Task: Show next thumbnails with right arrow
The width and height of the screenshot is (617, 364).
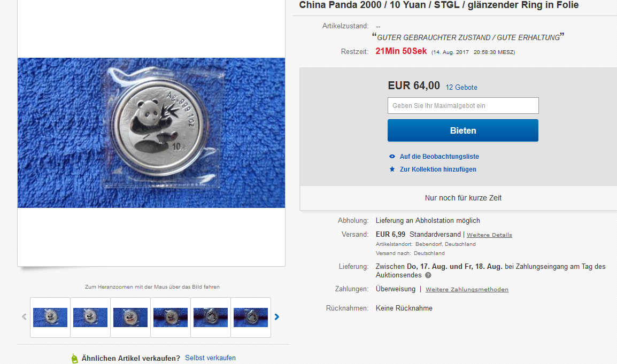Action: pyautogui.click(x=276, y=317)
